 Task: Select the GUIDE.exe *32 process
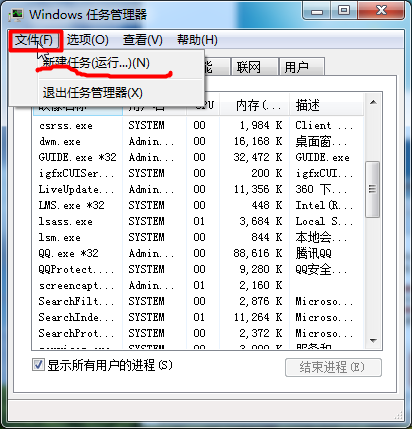pyautogui.click(x=197, y=157)
